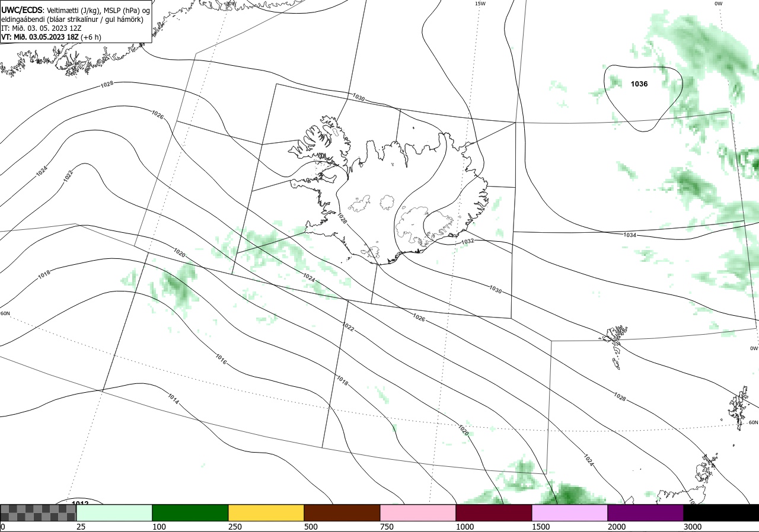Screen dimensions: 759x532
Task: Click the '1032' isobar label near southeast Iceland
Action: 467,241
